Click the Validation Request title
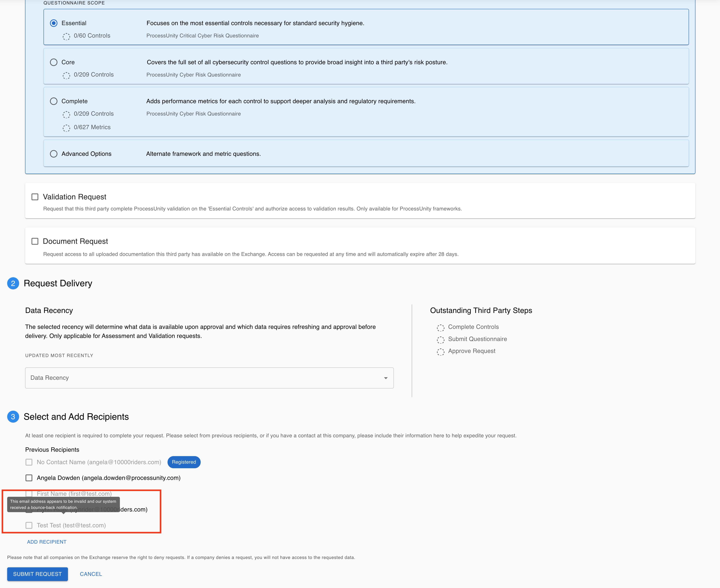The width and height of the screenshot is (720, 588). coord(74,197)
